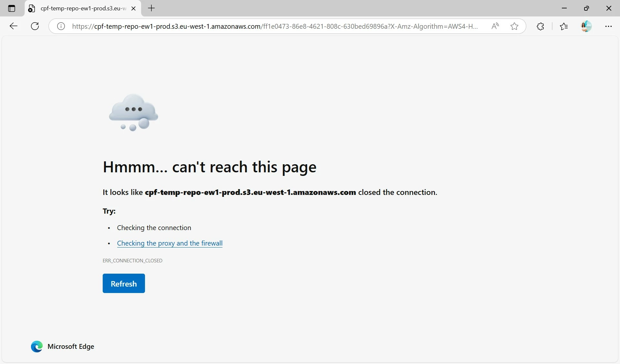Open the Favorites list icon
Image resolution: width=620 pixels, height=364 pixels.
[564, 26]
